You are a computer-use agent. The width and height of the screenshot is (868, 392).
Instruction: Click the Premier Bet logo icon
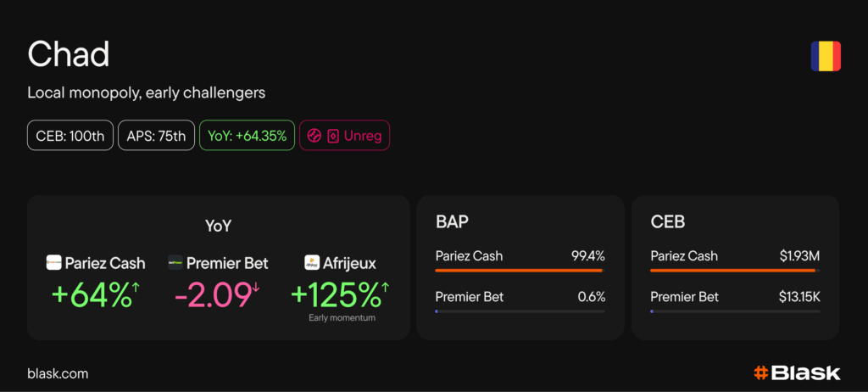click(x=175, y=263)
